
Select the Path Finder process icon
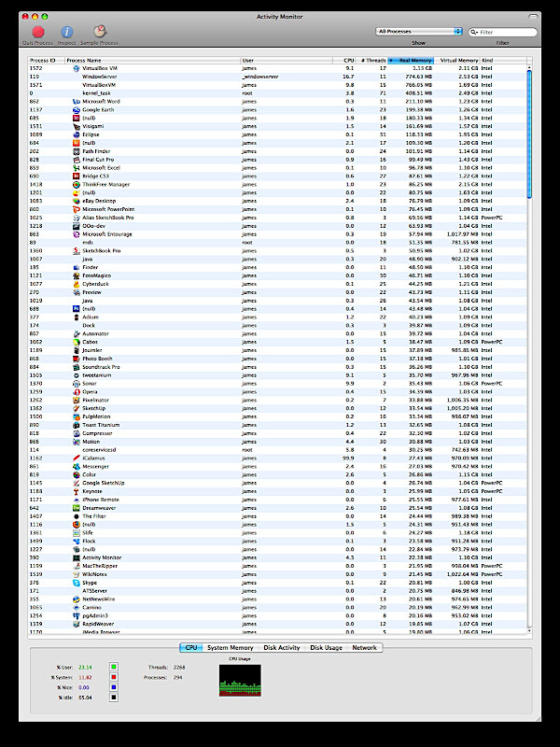[x=77, y=151]
